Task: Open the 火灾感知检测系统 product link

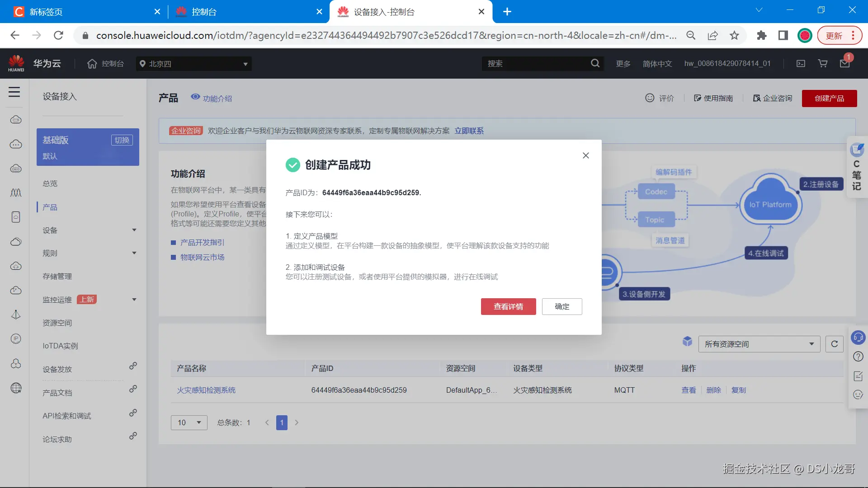Action: click(206, 390)
